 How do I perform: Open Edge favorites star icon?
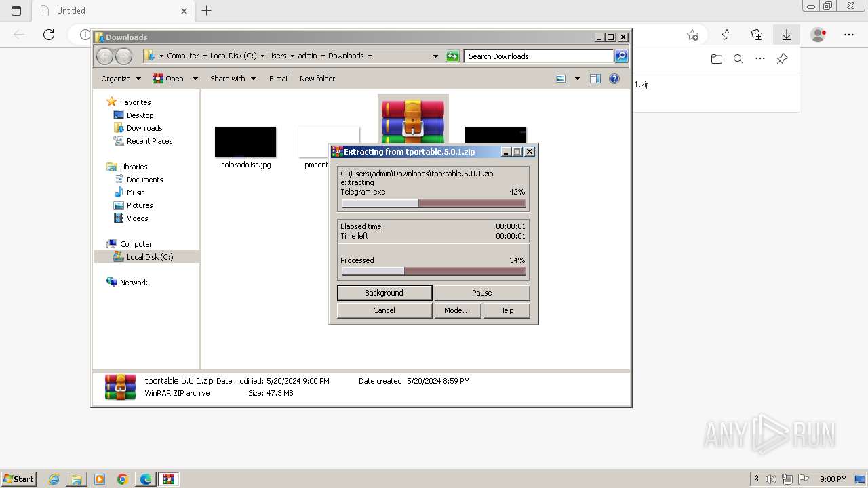click(x=727, y=35)
